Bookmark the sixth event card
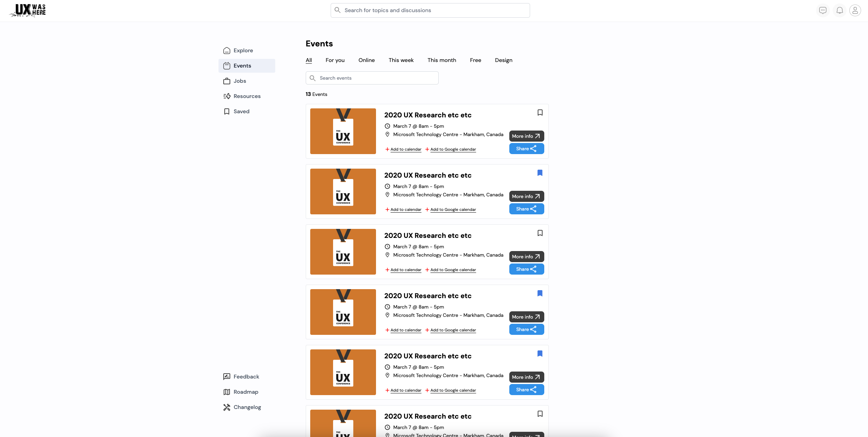This screenshot has width=868, height=437. (540, 414)
